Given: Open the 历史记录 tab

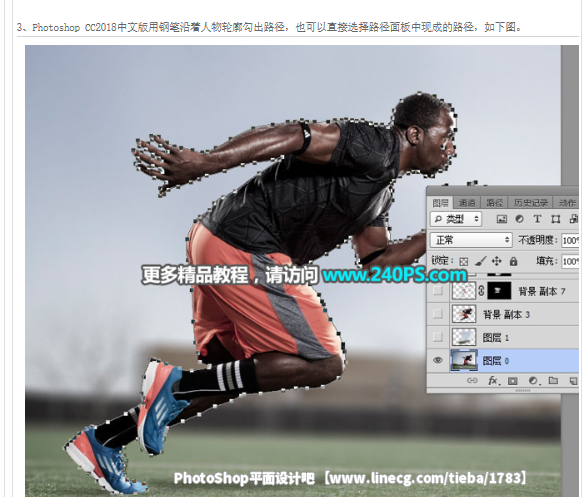Looking at the screenshot, I should point(531,203).
